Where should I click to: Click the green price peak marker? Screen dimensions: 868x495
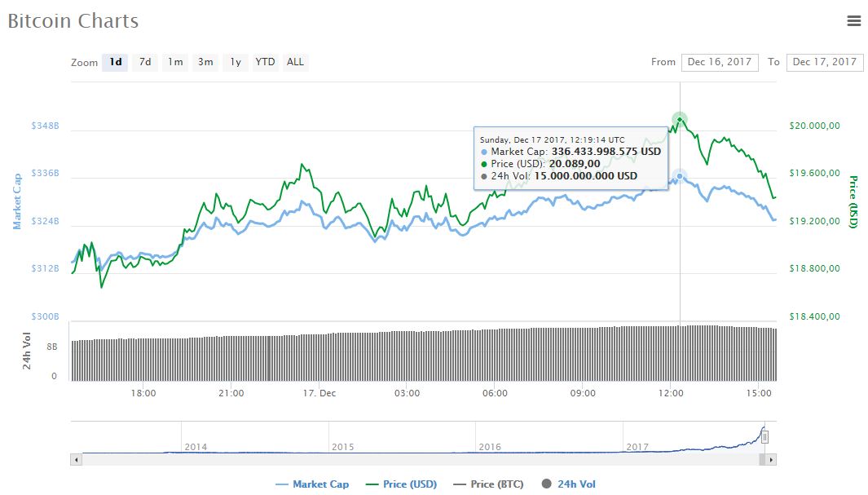(680, 119)
